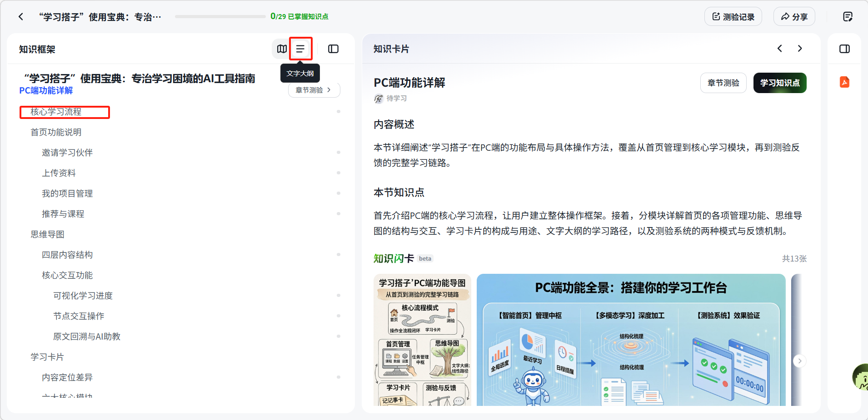Viewport: 868px width, 420px height.
Task: Open the notes icon at top right
Action: click(x=848, y=17)
